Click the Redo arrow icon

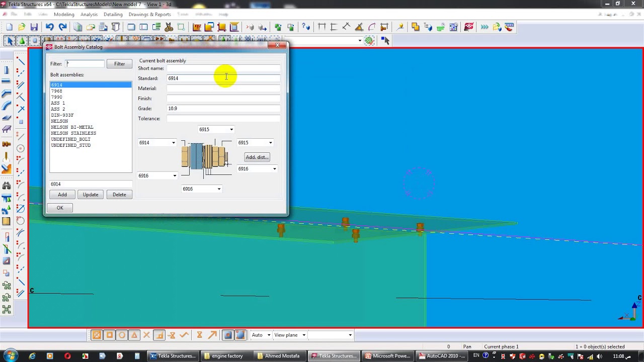tap(62, 27)
